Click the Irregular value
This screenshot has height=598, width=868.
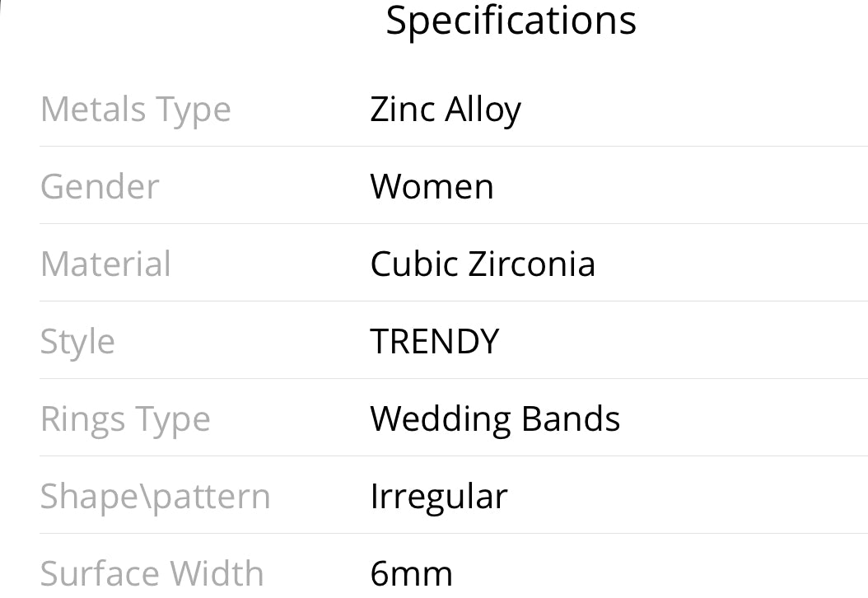tap(438, 498)
